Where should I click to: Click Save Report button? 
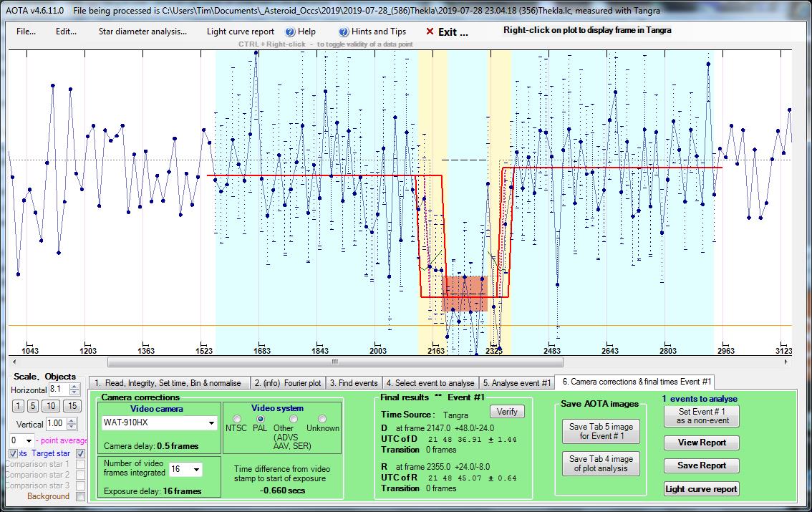702,465
